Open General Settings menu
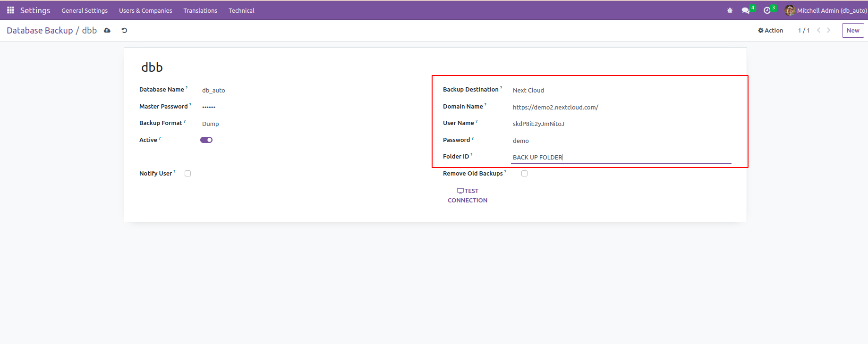The width and height of the screenshot is (868, 344). point(85,10)
